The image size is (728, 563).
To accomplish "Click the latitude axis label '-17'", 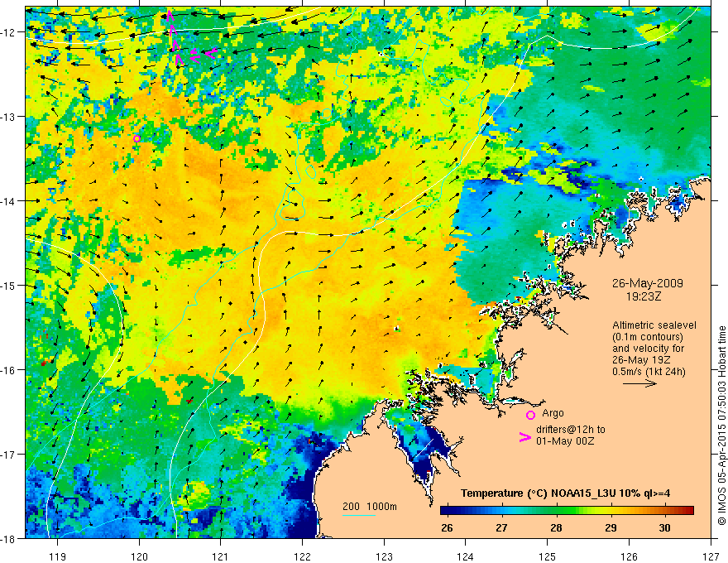I will click(8, 455).
